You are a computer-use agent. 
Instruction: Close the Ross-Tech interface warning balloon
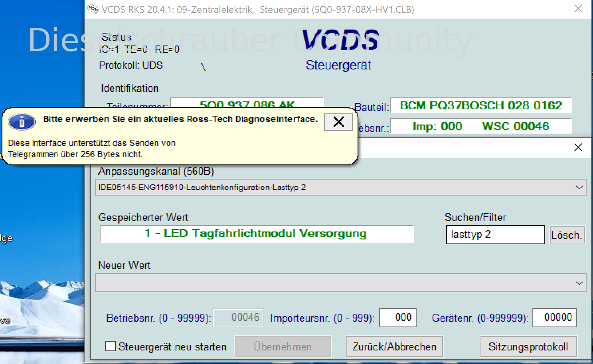338,122
